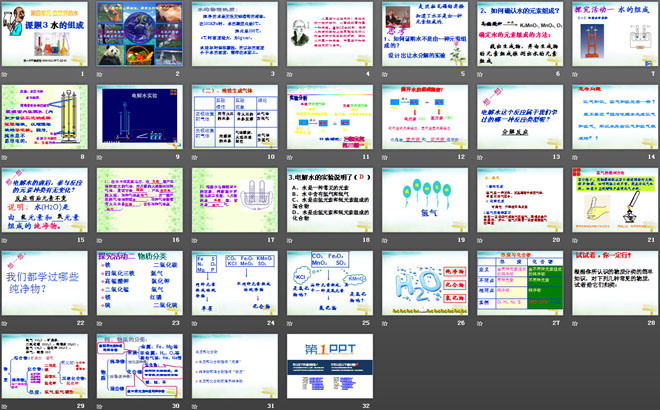This screenshot has height=410, width=660.
Task: Select slide 8 with yellow electrolysis tubes
Action: tap(45, 117)
